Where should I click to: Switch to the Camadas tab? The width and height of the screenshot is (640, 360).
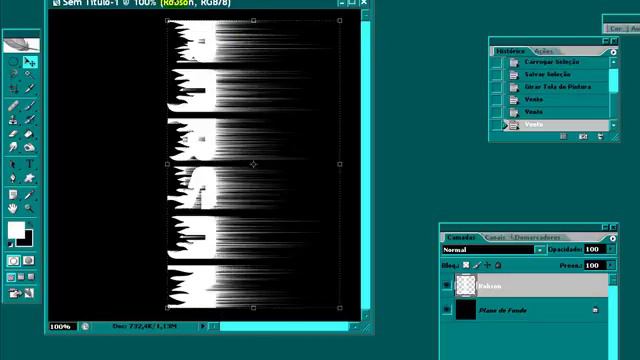(461, 237)
